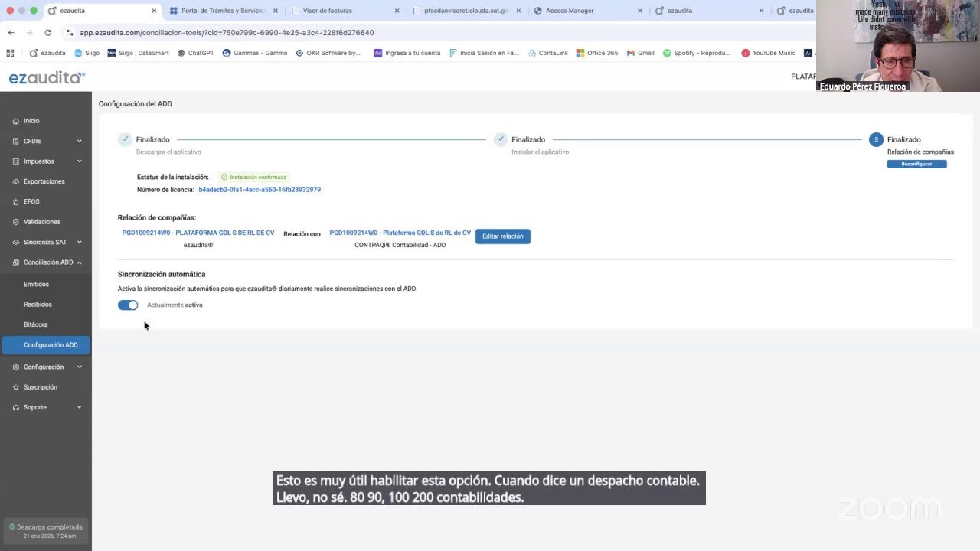Screen dimensions: 980x551
Task: Expand the Configuración menu chevron
Action: (x=80, y=367)
